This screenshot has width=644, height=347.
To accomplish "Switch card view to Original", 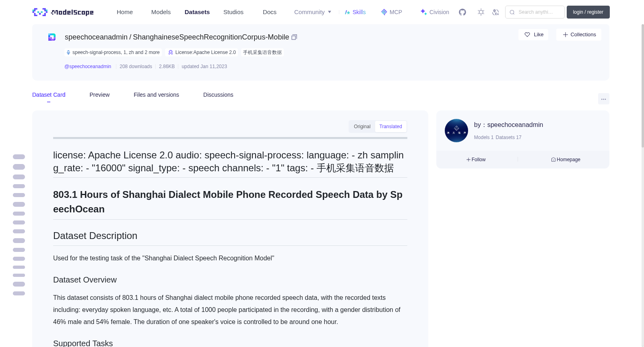I will [x=362, y=127].
